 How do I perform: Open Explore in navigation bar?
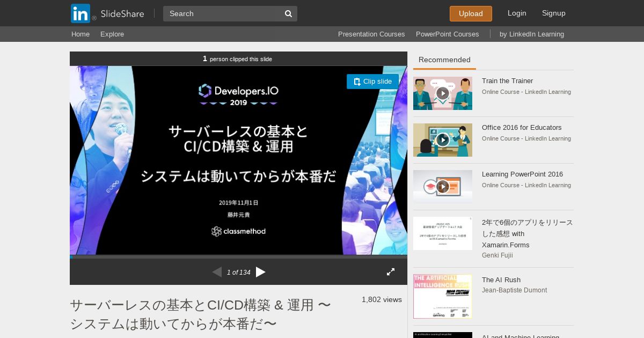[112, 34]
